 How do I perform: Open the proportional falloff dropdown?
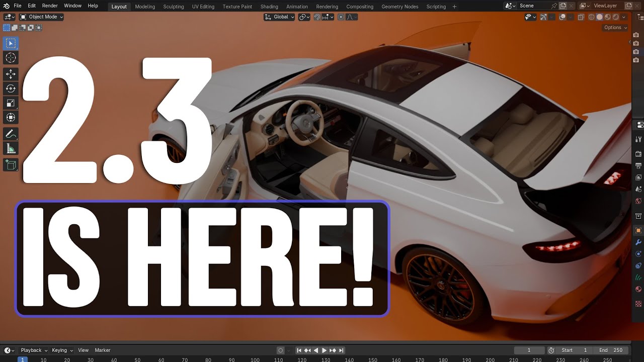click(352, 17)
